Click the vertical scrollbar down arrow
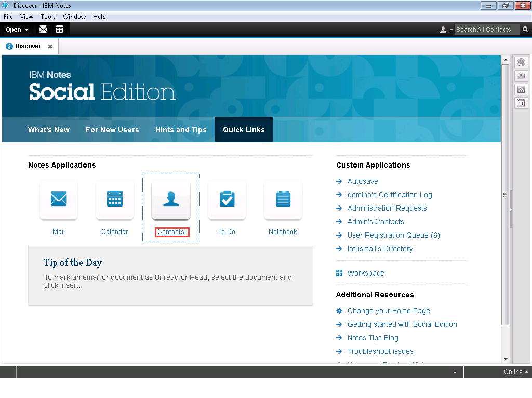This screenshot has width=532, height=398. pos(506,359)
